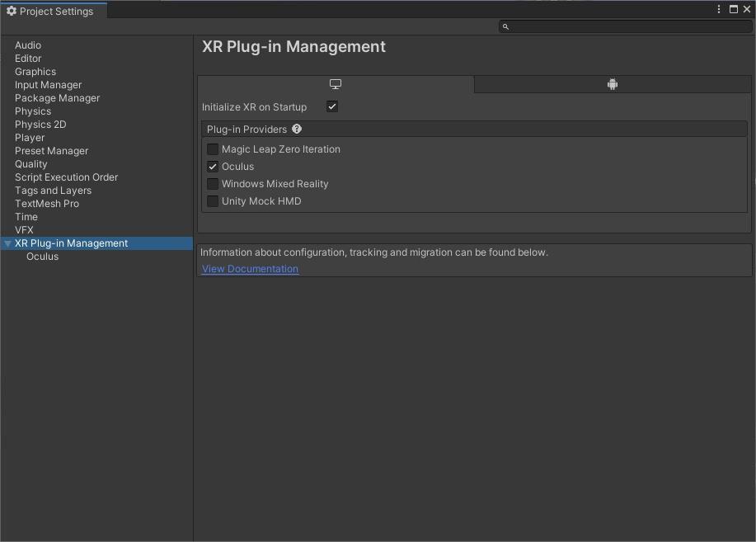Click the settings search field

pyautogui.click(x=631, y=26)
